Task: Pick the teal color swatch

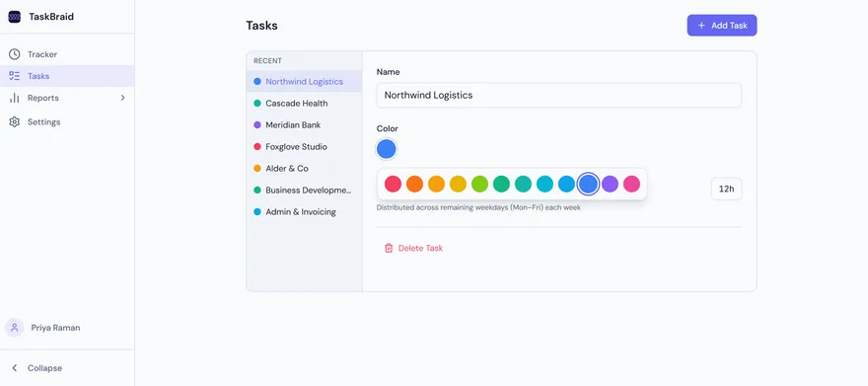Action: point(523,184)
